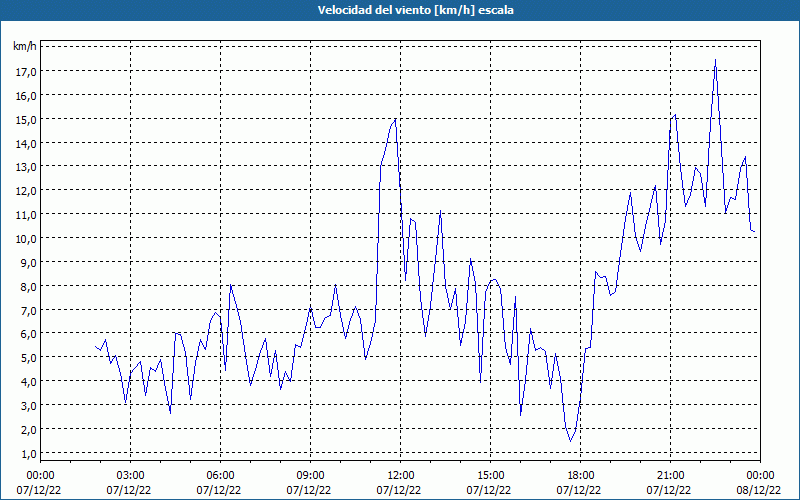
Task: Click the y-axis value 12,0
Action: tap(27, 191)
